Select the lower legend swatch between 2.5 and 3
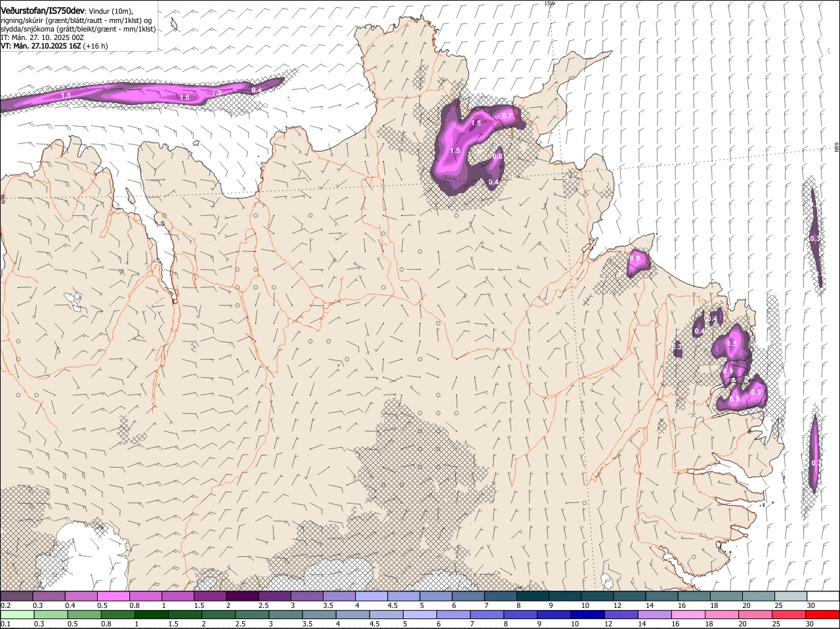Screen dimensions: 840x629 click(x=252, y=615)
